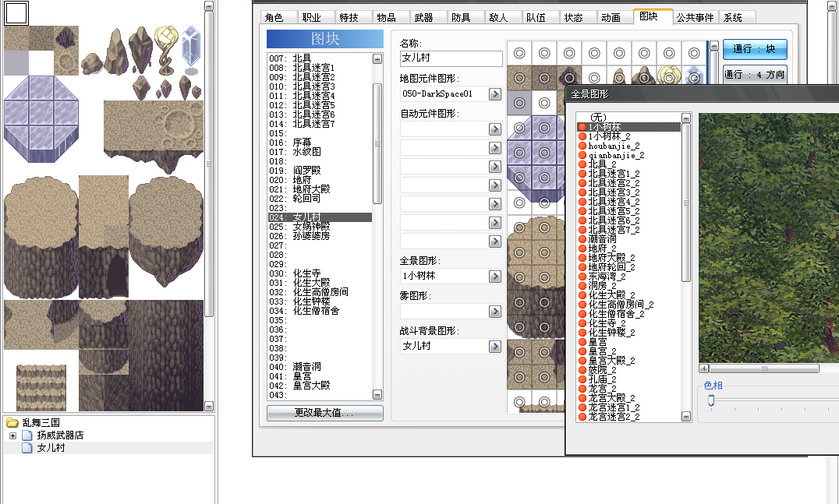839x504 pixels.
Task: Click the orange icon beside qianbanjie_2
Action: (x=582, y=155)
